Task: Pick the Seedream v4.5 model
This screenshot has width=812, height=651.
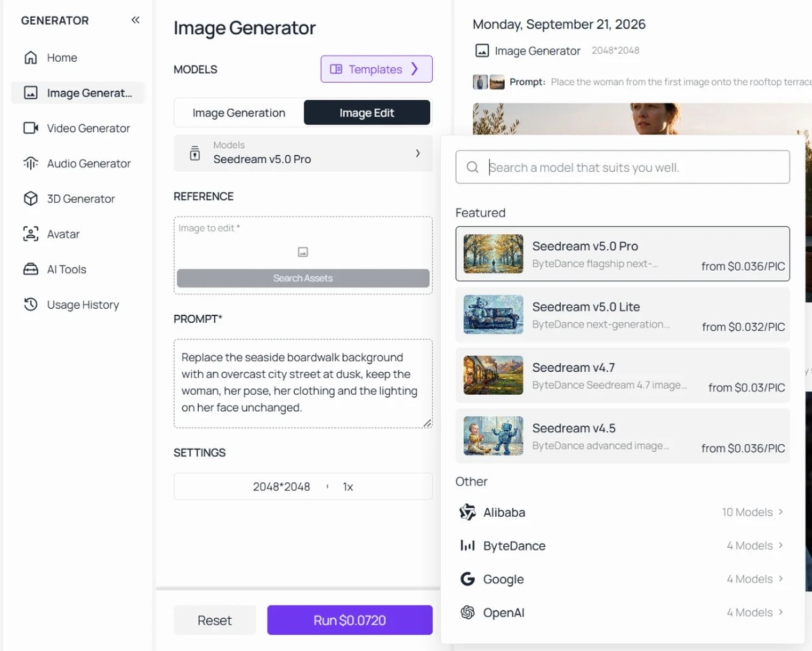Action: [x=622, y=436]
